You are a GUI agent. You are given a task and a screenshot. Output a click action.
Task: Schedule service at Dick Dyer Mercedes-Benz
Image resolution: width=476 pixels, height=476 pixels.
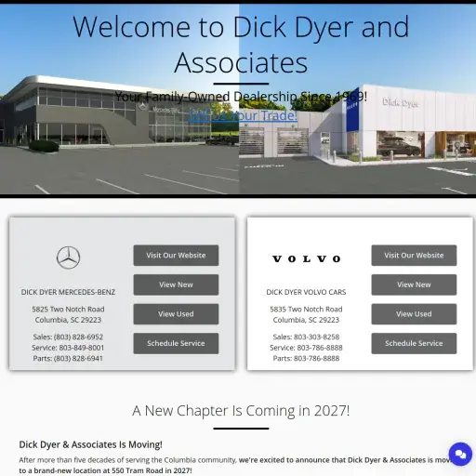(x=176, y=343)
